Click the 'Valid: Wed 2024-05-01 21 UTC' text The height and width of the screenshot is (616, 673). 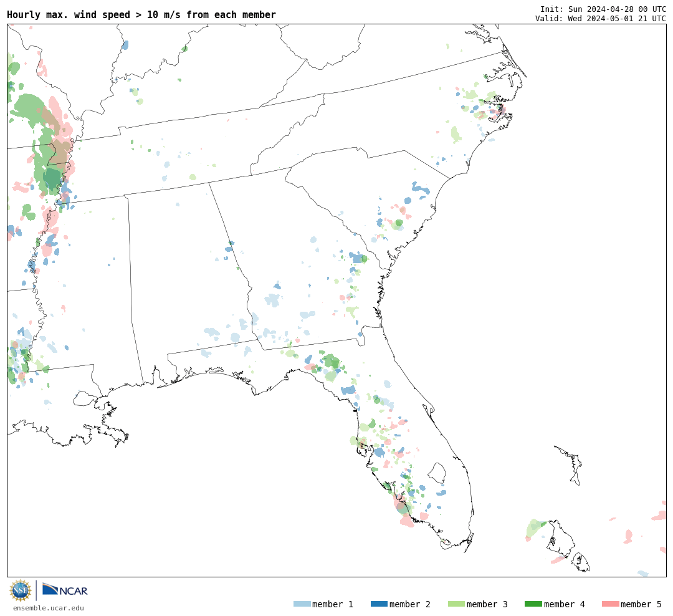601,19
